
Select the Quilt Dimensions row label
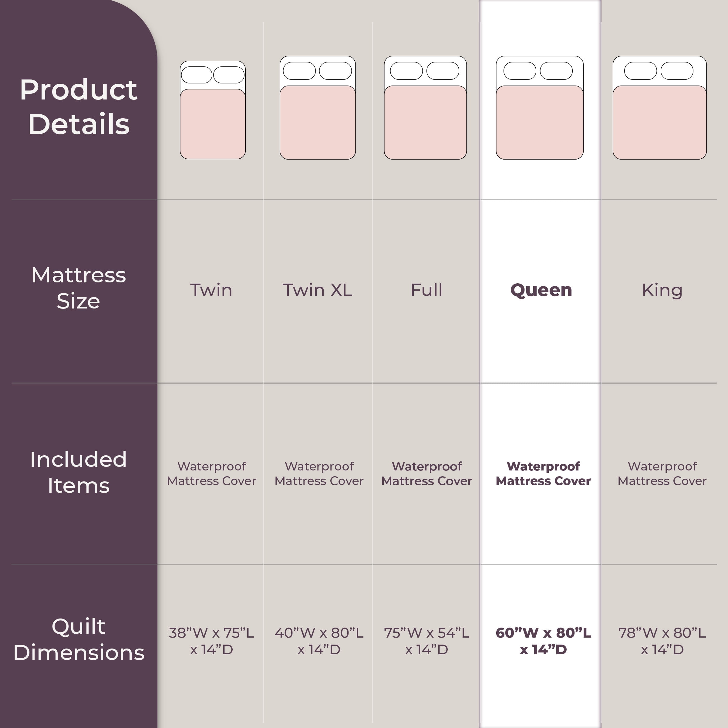click(x=79, y=639)
